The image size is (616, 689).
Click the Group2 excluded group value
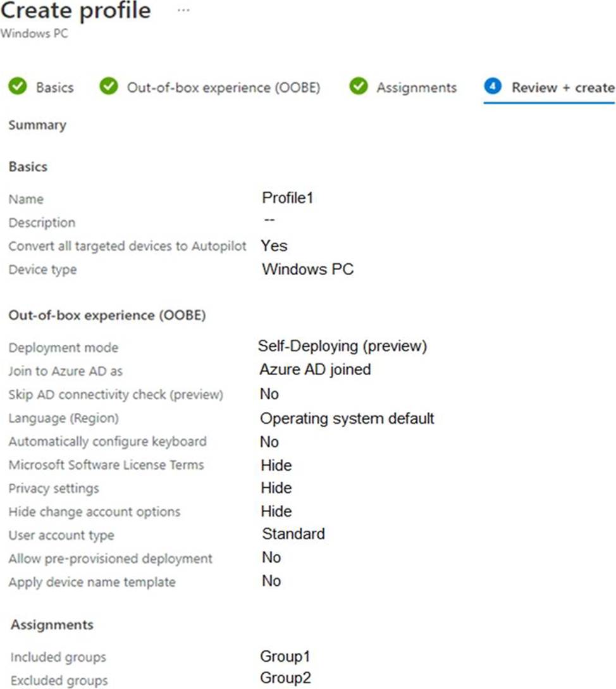pyautogui.click(x=285, y=678)
